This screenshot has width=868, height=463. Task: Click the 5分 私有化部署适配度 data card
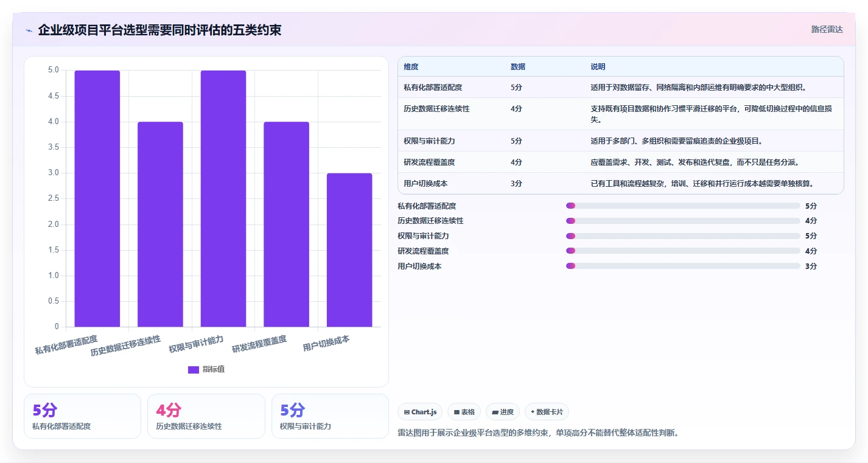pos(82,416)
